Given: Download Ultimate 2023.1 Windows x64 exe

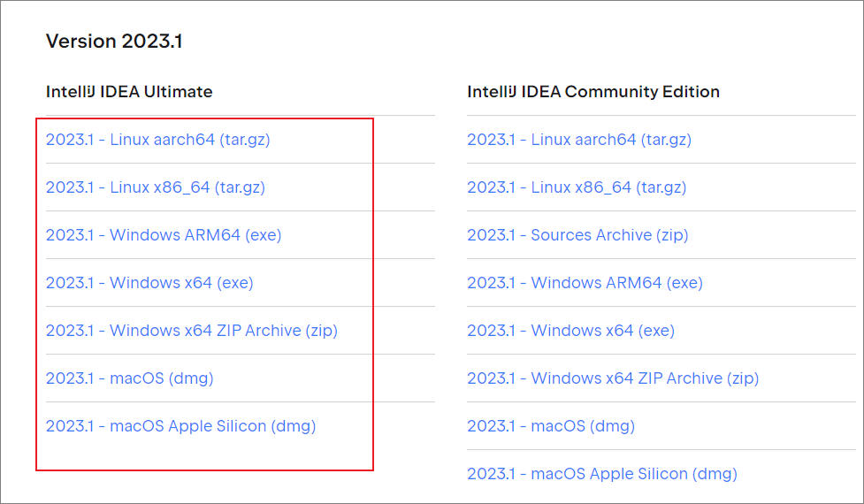Looking at the screenshot, I should click(149, 283).
